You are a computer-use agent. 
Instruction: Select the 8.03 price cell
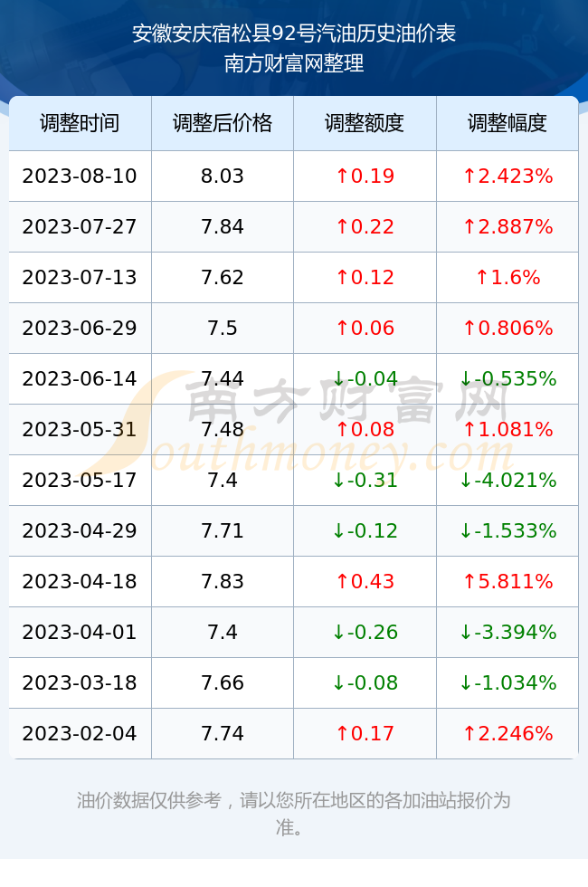point(223,176)
